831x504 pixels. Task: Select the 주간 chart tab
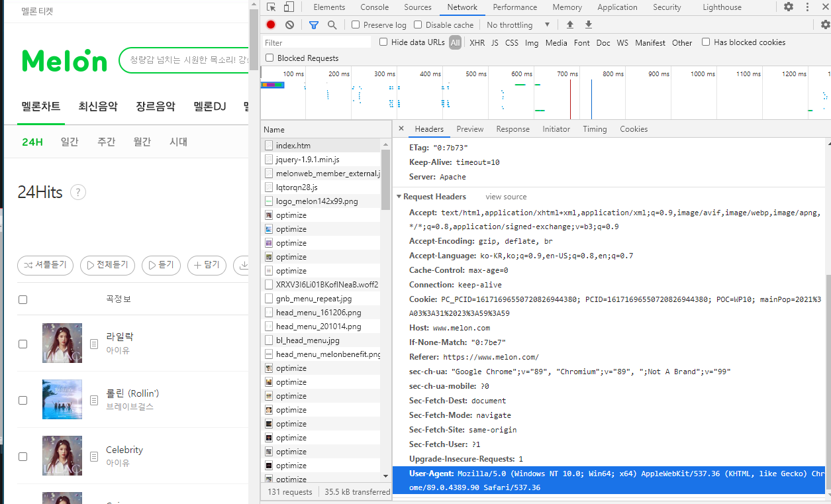click(x=106, y=142)
